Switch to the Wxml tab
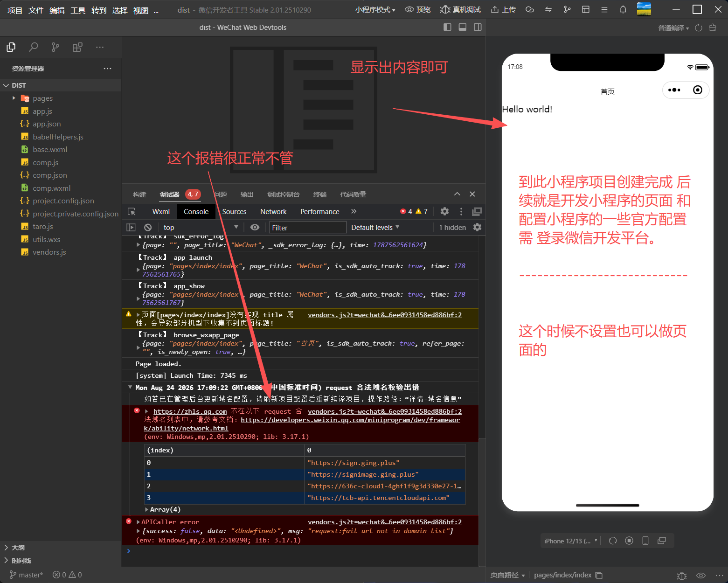Viewport: 728px width, 583px height. [x=161, y=212]
